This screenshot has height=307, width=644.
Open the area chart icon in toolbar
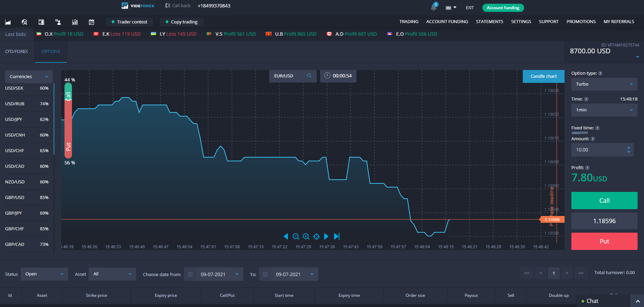[8, 22]
